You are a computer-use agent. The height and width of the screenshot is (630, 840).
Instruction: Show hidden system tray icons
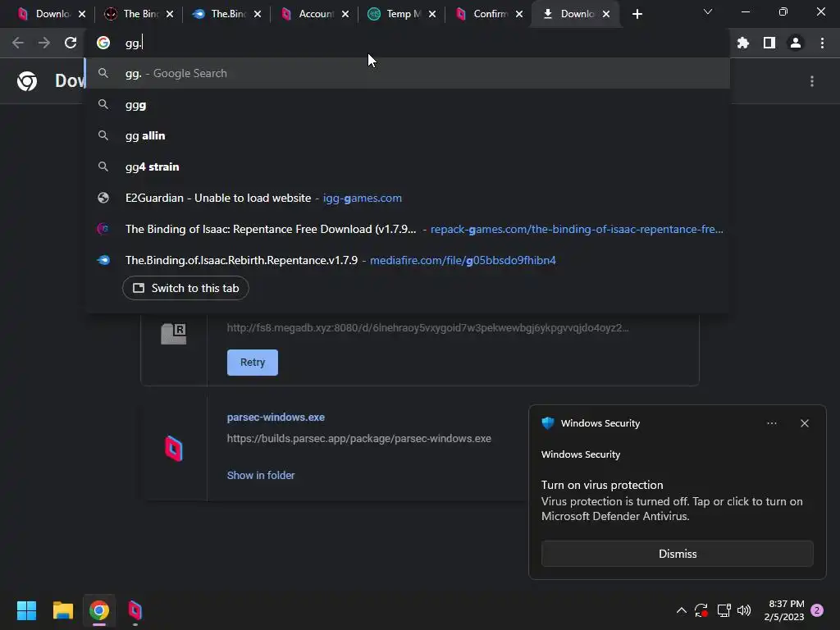click(682, 610)
